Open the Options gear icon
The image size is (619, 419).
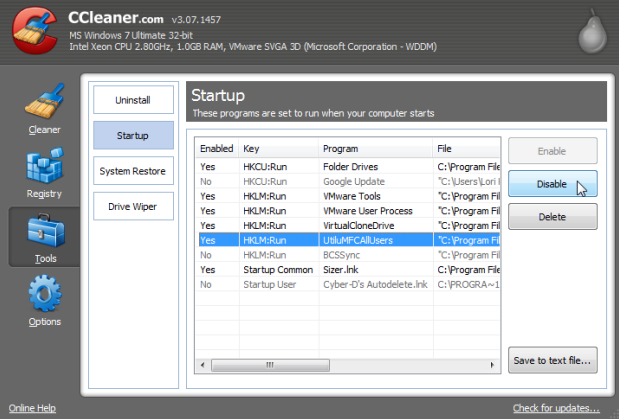[x=45, y=293]
